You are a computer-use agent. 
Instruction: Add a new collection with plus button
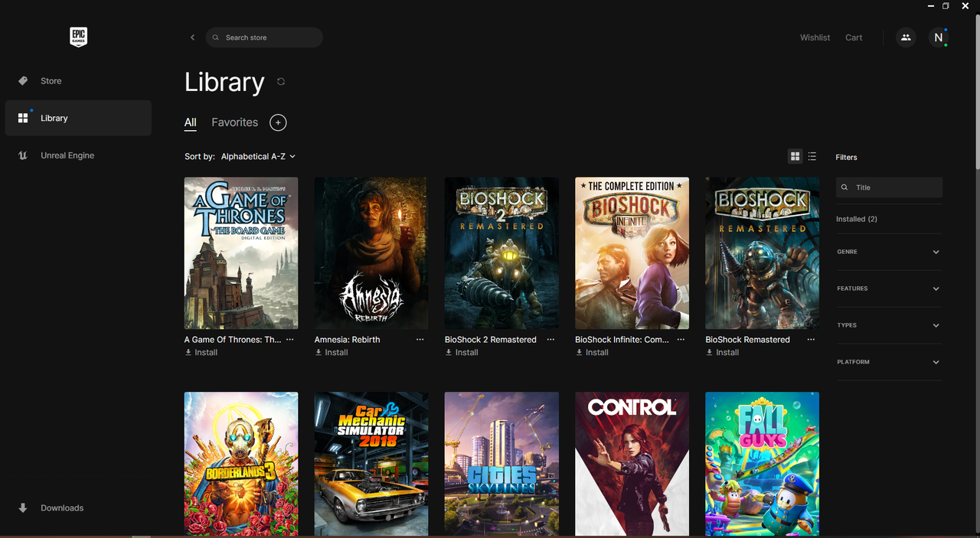coord(279,122)
